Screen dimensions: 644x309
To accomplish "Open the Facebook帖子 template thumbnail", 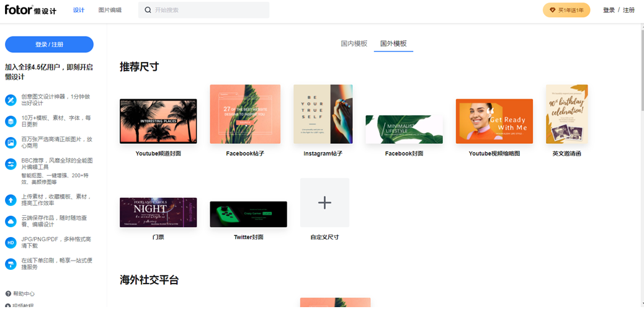I will point(245,114).
